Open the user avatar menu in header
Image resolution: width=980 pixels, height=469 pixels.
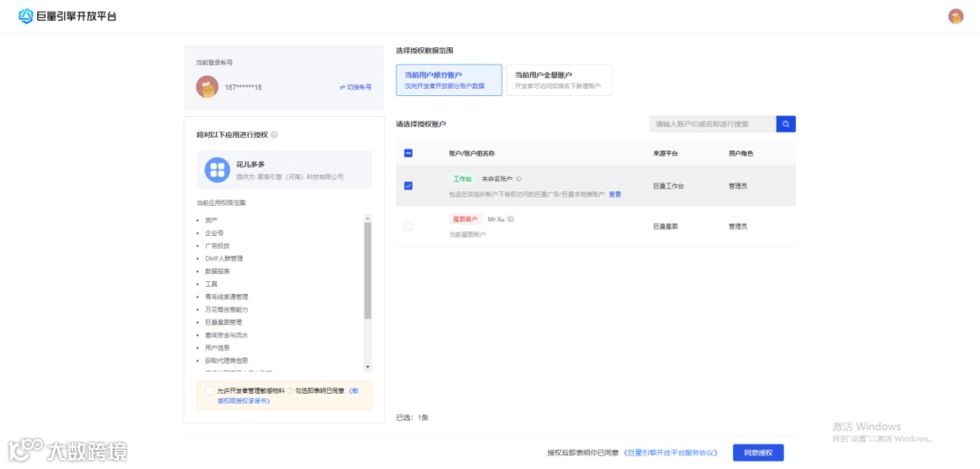pyautogui.click(x=955, y=16)
